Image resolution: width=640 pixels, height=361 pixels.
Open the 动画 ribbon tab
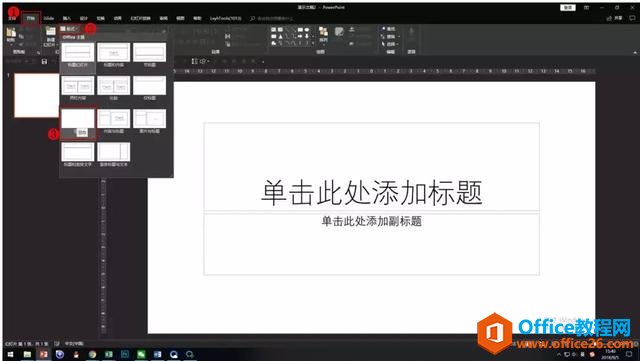coord(118,18)
